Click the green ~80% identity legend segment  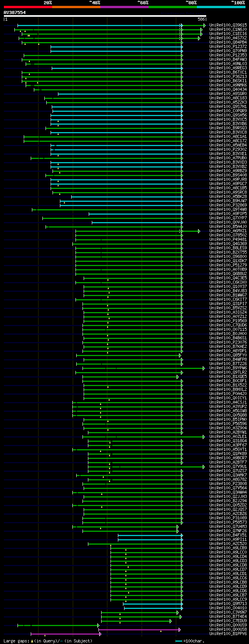coord(173,7)
